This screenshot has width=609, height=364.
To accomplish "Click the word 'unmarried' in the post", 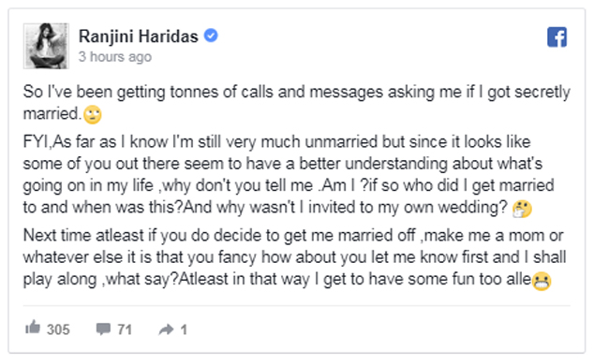I will tap(341, 142).
